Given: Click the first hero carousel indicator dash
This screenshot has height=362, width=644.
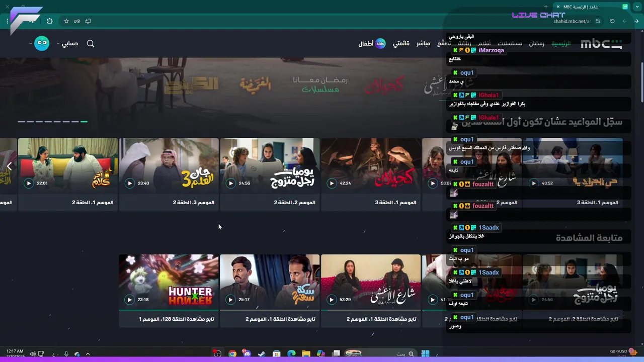Looking at the screenshot, I should [x=21, y=121].
